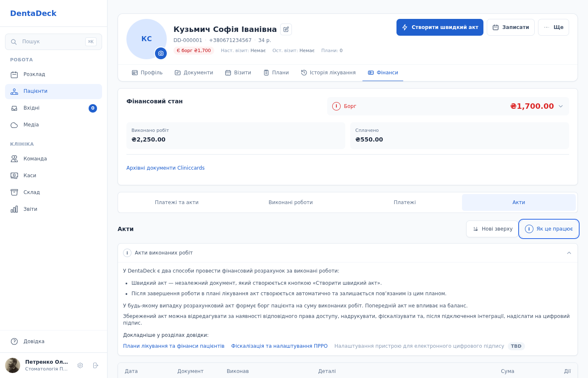Open Архівні документи Cliniccards link
The width and height of the screenshot is (588, 378).
pos(165,168)
